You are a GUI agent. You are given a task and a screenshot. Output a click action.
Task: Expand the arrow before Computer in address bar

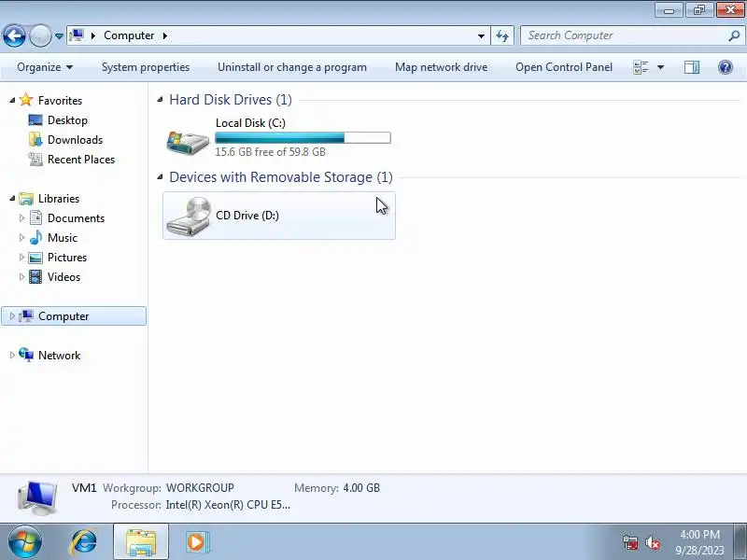pos(93,35)
